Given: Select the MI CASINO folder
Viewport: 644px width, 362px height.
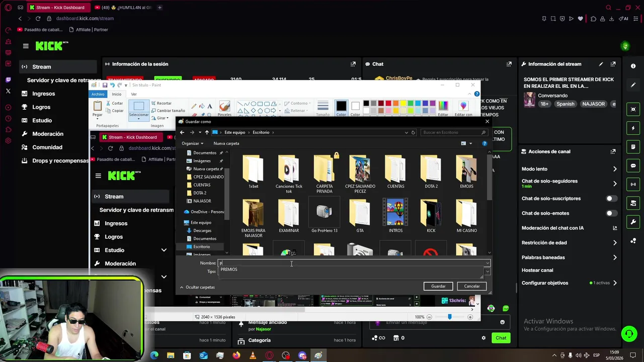Looking at the screenshot, I should pyautogui.click(x=466, y=216).
